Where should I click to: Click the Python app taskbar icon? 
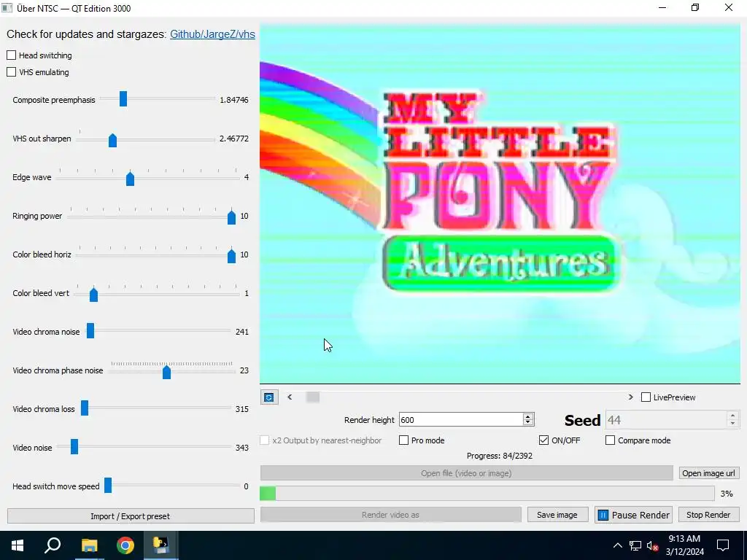(161, 545)
